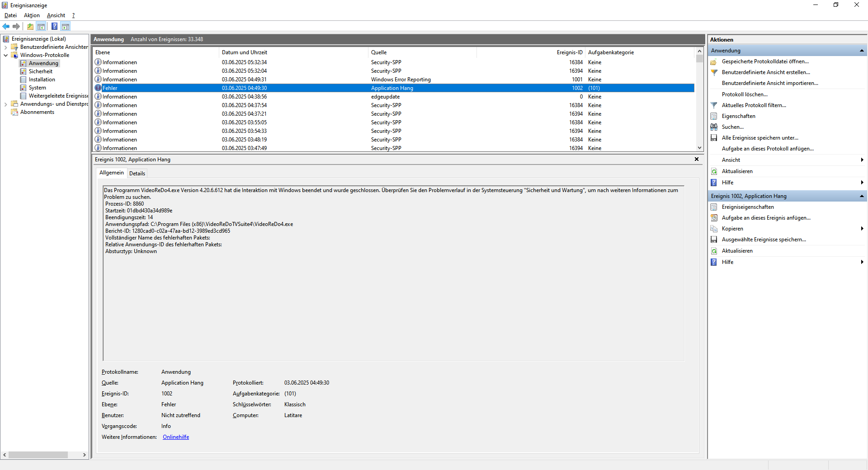This screenshot has height=470, width=868.
Task: Open the Onlinehilfe link
Action: point(176,437)
